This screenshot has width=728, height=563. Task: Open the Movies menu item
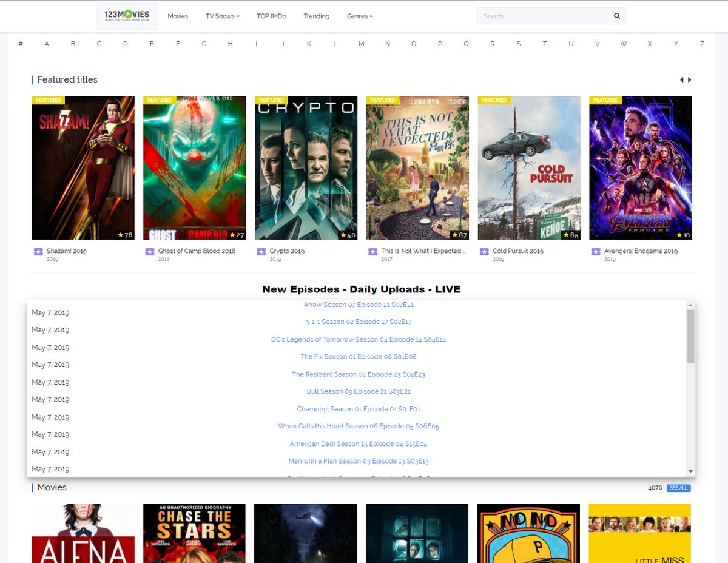178,16
